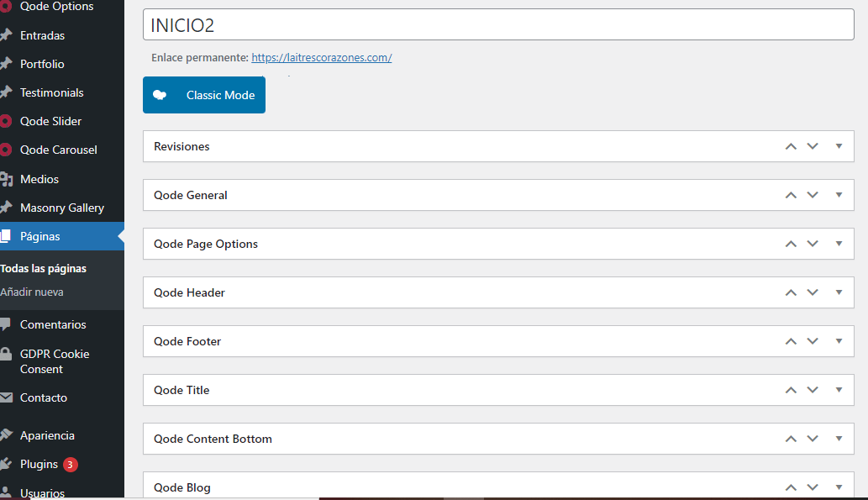
Task: Expand Qode Page Options panel triangle
Action: pos(839,244)
